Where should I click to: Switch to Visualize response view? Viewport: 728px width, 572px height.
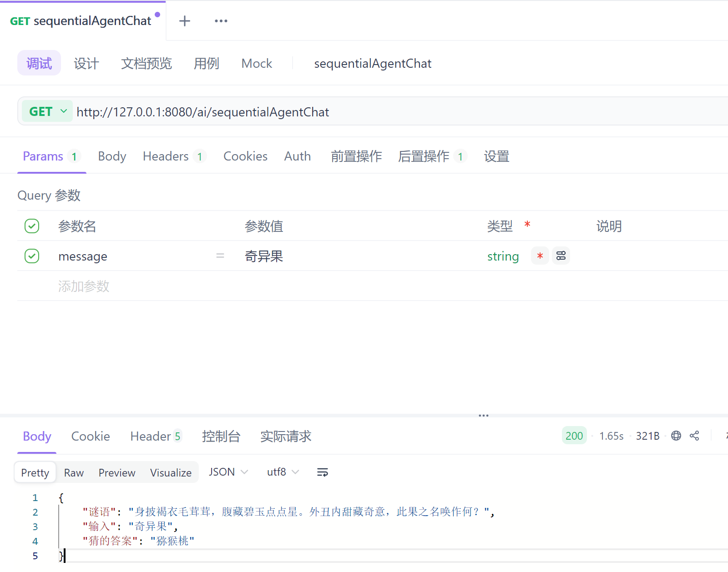171,473
